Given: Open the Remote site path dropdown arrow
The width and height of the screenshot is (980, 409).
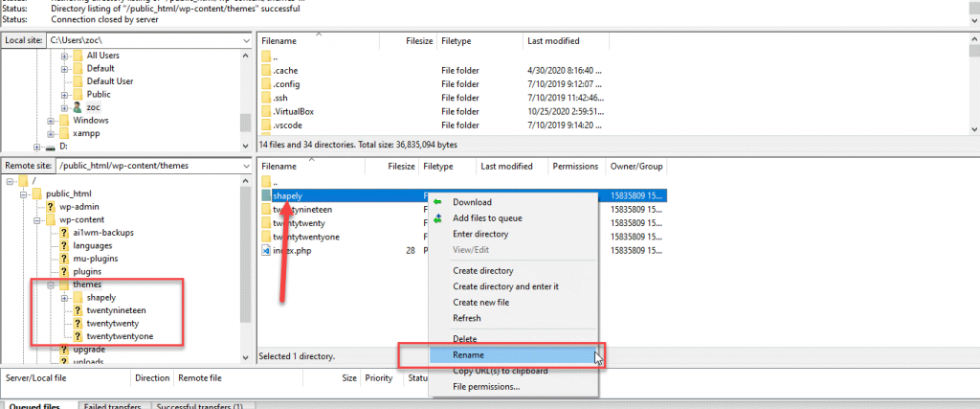Looking at the screenshot, I should [245, 166].
